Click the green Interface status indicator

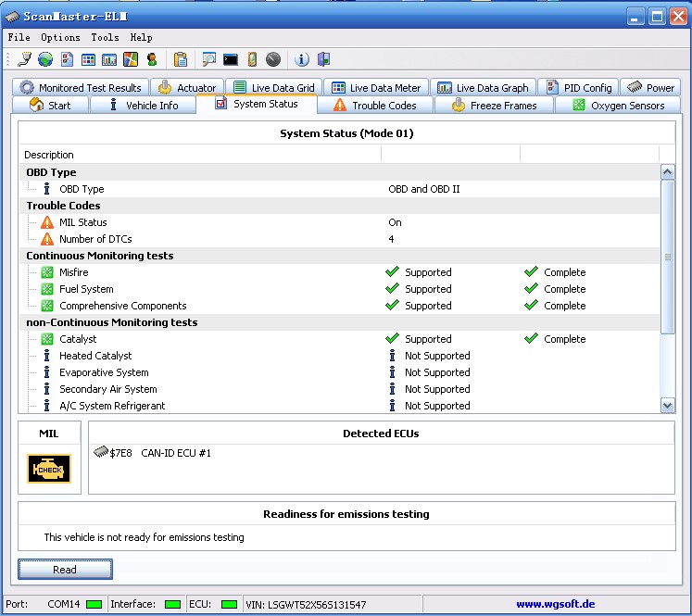172,604
